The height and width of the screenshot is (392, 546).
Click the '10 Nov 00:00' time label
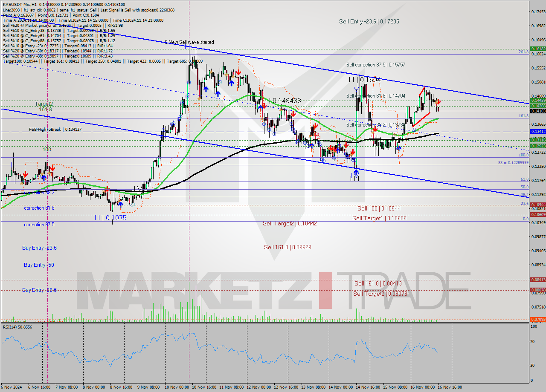(177, 387)
